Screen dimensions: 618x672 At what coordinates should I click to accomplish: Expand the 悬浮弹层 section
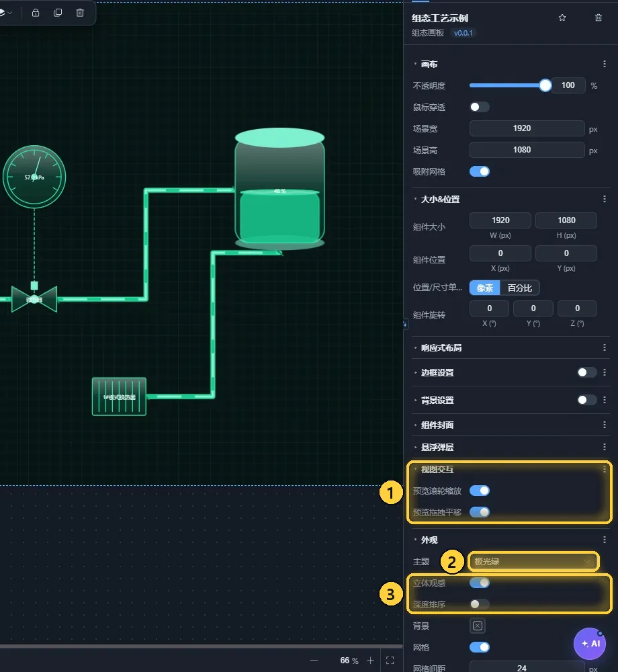pos(415,447)
